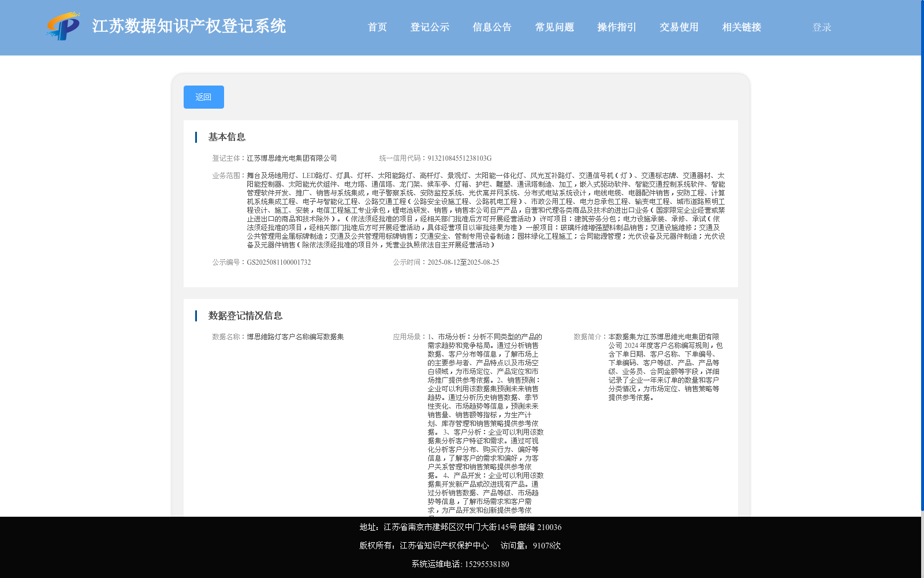Click the site title 江苏数据知识产权登记系统
This screenshot has width=924, height=578.
[189, 26]
